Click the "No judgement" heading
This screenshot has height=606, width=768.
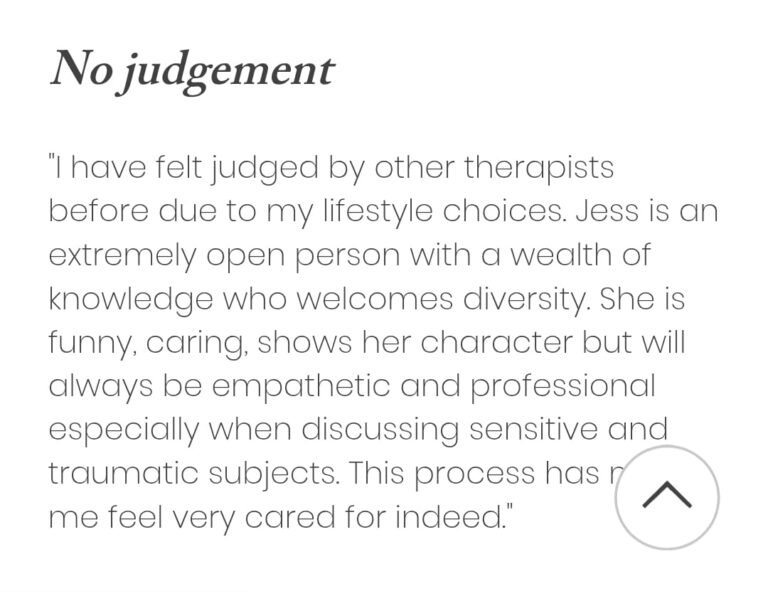click(192, 70)
